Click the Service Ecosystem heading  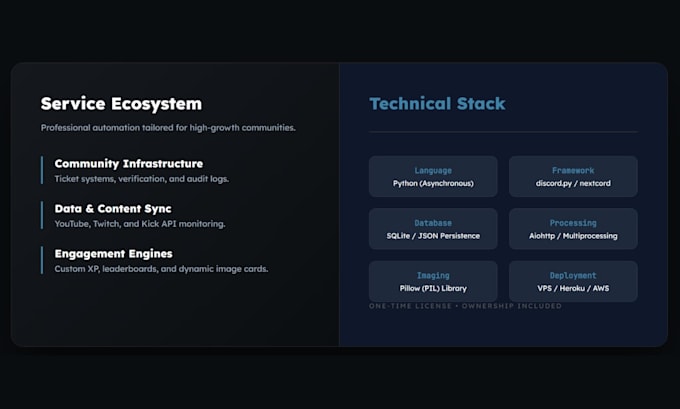[x=121, y=104]
